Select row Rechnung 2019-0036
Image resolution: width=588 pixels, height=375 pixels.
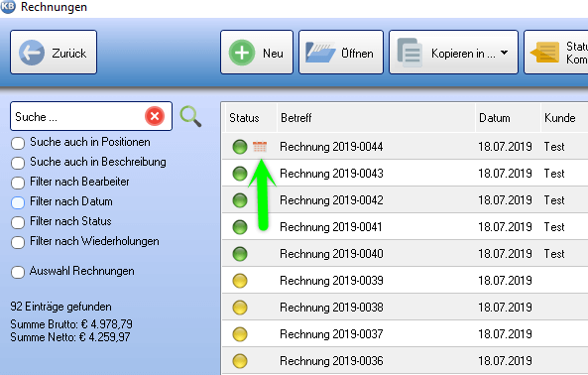[x=405, y=361]
